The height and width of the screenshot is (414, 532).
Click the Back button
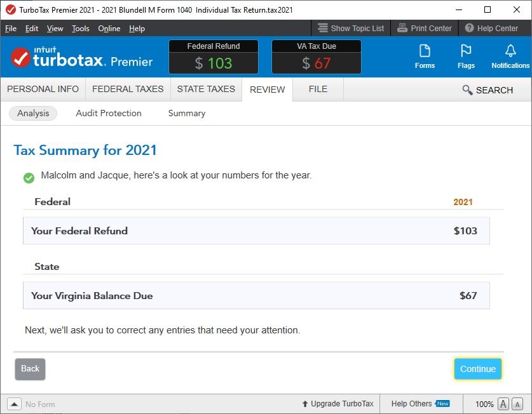tap(31, 369)
